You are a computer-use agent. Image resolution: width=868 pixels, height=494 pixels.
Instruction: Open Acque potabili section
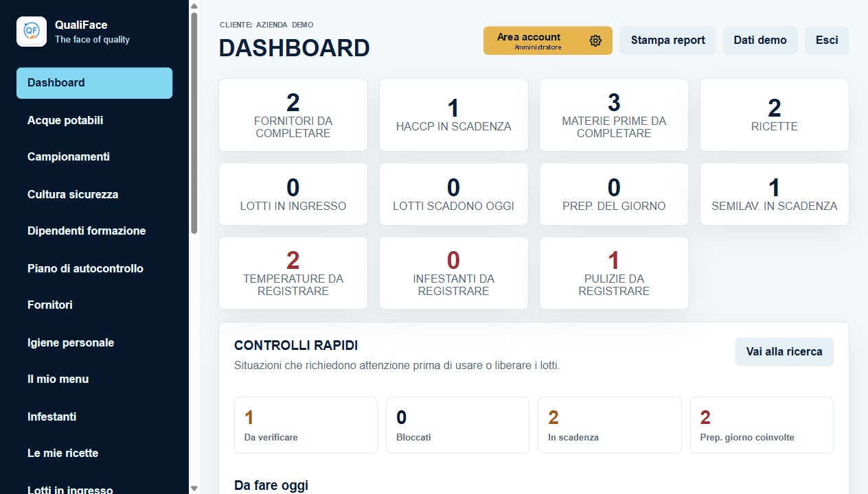94,120
